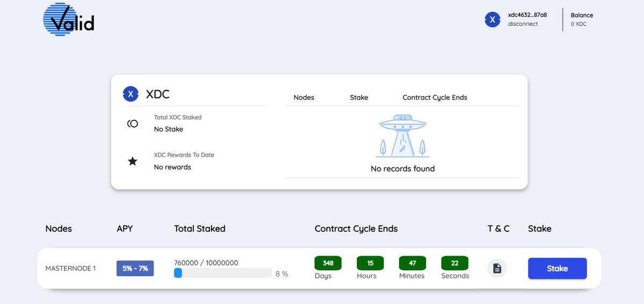This screenshot has width=644, height=304.
Task: Click the APY column heading
Action: 125,228
